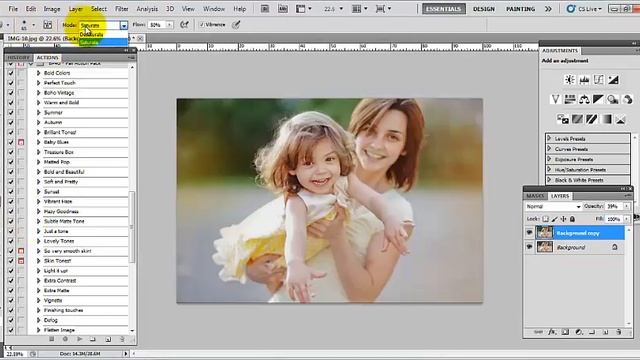Add a Brightness/Contrast adjustment

click(569, 80)
